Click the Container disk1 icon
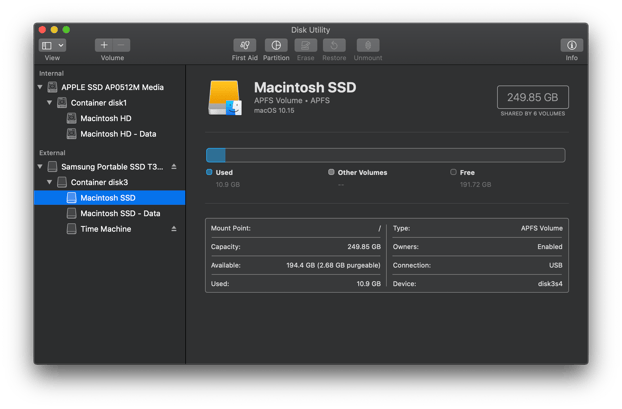This screenshot has width=622, height=409. (x=62, y=103)
